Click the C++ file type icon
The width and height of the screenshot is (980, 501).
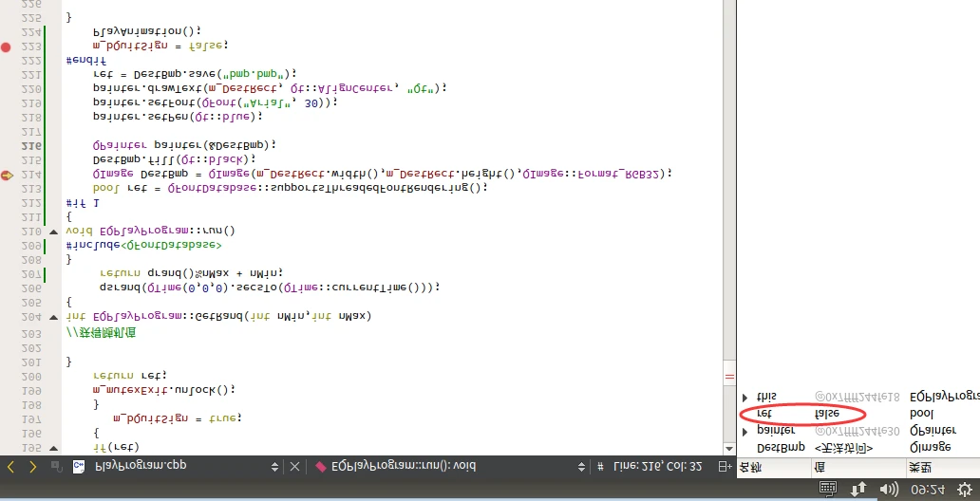[x=80, y=466]
